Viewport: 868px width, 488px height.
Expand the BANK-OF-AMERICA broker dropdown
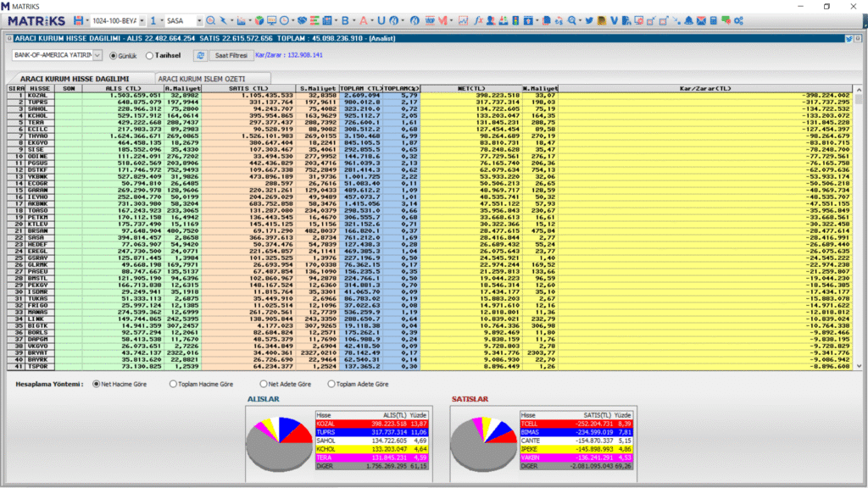tap(98, 55)
